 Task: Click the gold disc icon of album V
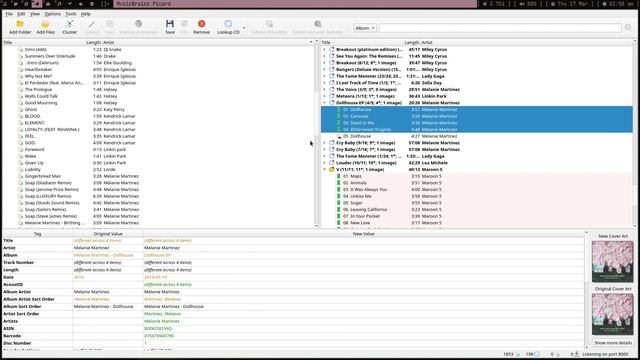point(331,169)
